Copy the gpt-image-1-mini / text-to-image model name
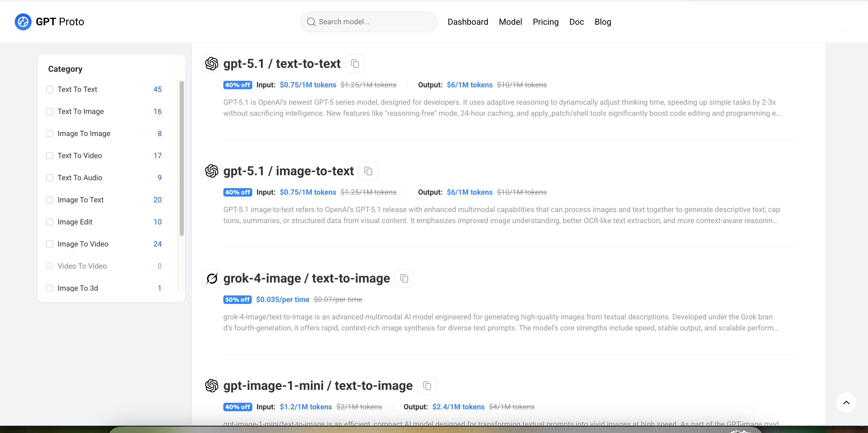 click(427, 385)
